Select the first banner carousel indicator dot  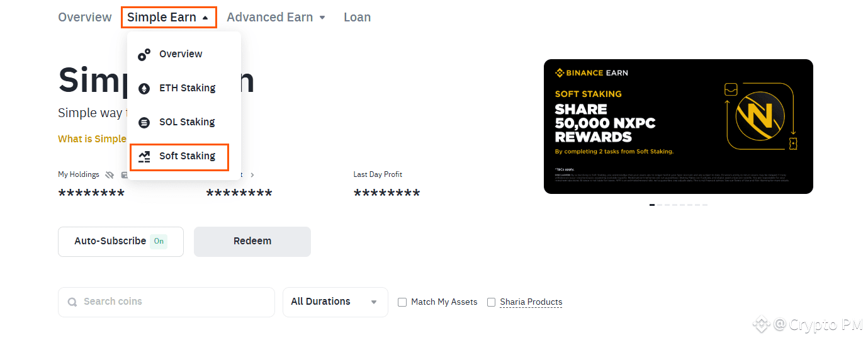pos(652,205)
